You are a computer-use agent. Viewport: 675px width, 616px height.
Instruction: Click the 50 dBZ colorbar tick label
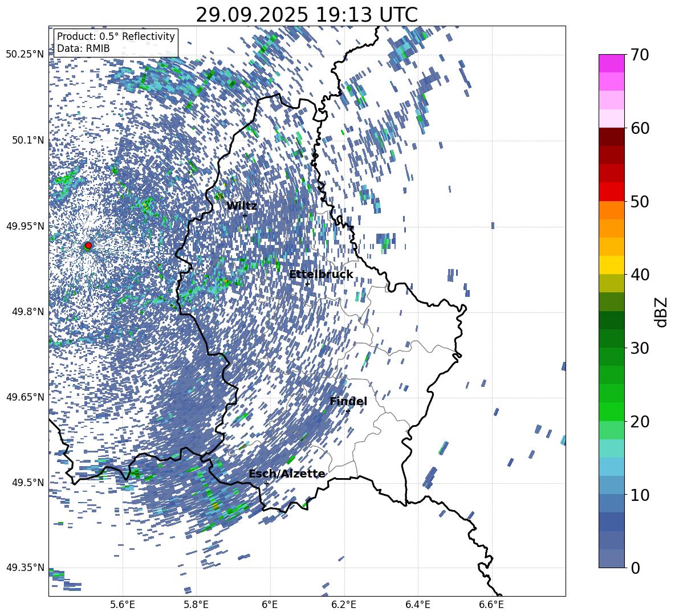(640, 201)
